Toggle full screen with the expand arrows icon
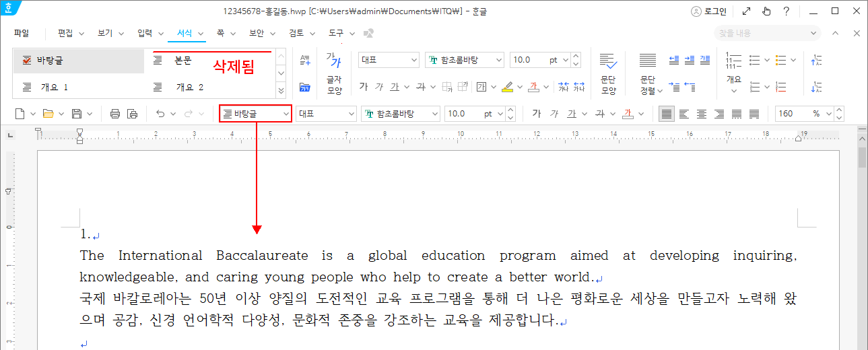The width and height of the screenshot is (868, 350). 745,11
